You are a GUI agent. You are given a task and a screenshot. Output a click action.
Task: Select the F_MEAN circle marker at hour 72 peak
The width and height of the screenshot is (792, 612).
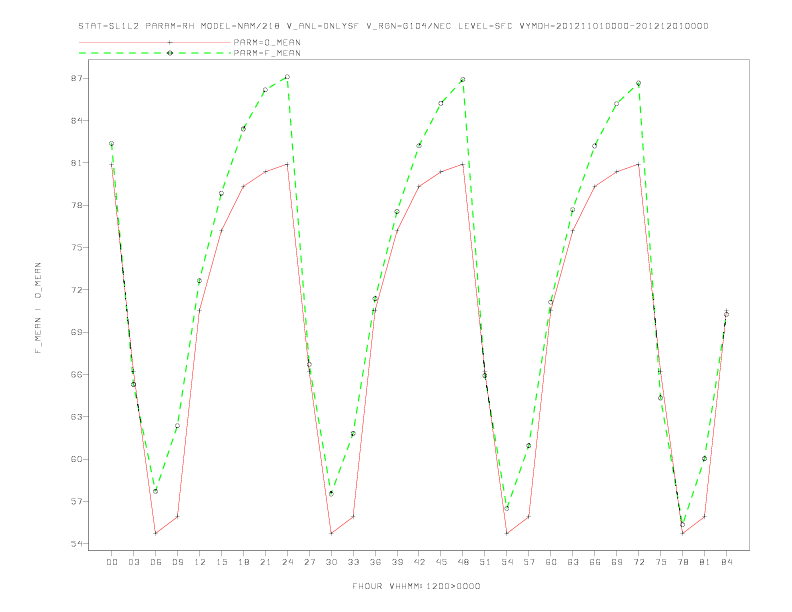pyautogui.click(x=638, y=83)
